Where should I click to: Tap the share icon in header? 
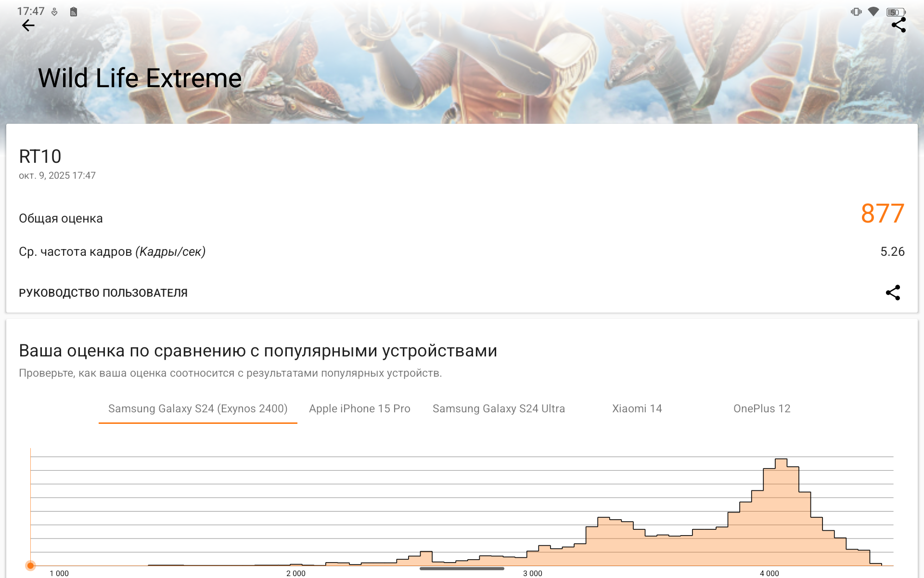pos(898,26)
